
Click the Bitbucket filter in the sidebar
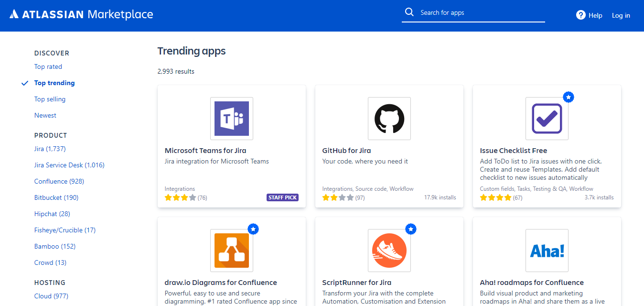click(56, 197)
